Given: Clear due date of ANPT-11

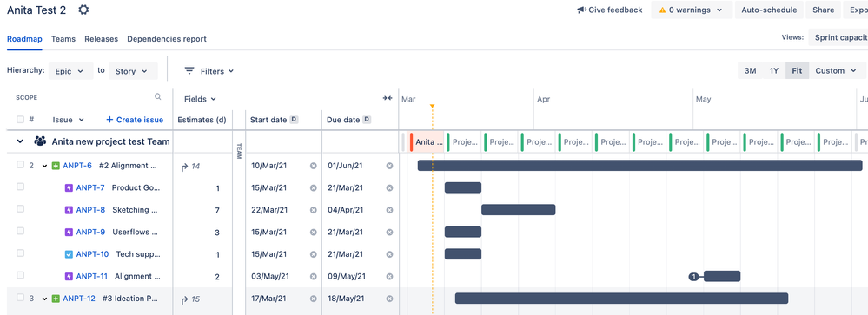Looking at the screenshot, I should (389, 276).
